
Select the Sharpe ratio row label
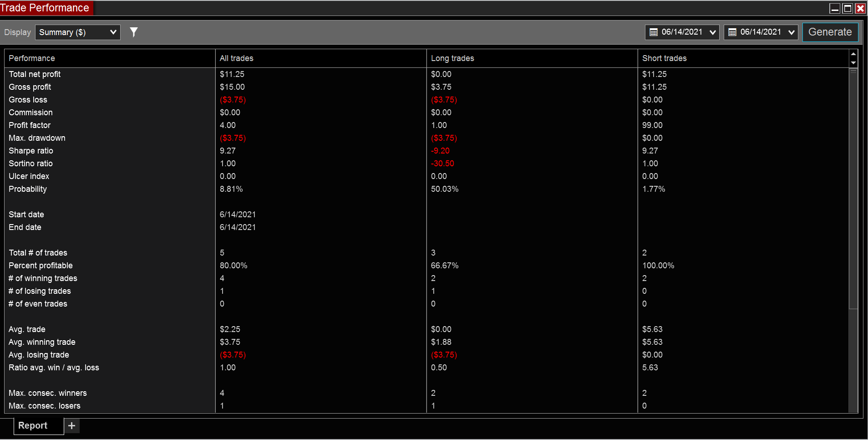tap(31, 151)
